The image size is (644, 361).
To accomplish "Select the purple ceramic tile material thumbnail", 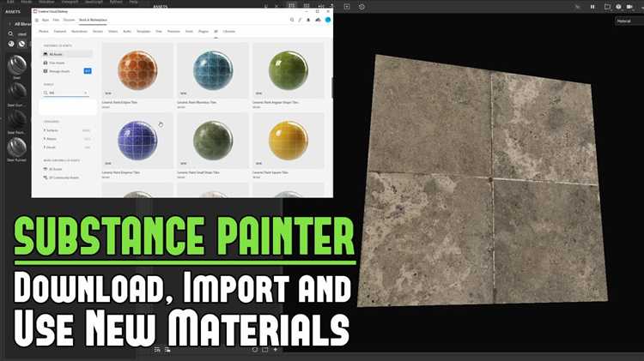I will pos(137,141).
